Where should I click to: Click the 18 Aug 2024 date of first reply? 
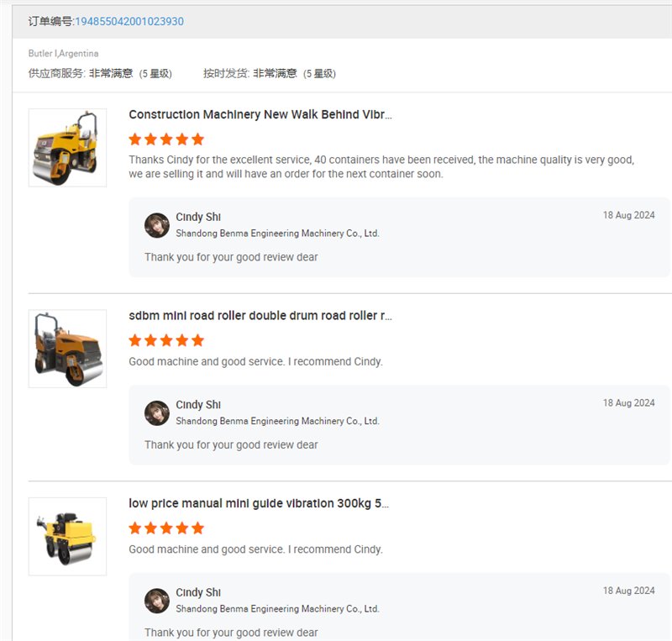[628, 215]
